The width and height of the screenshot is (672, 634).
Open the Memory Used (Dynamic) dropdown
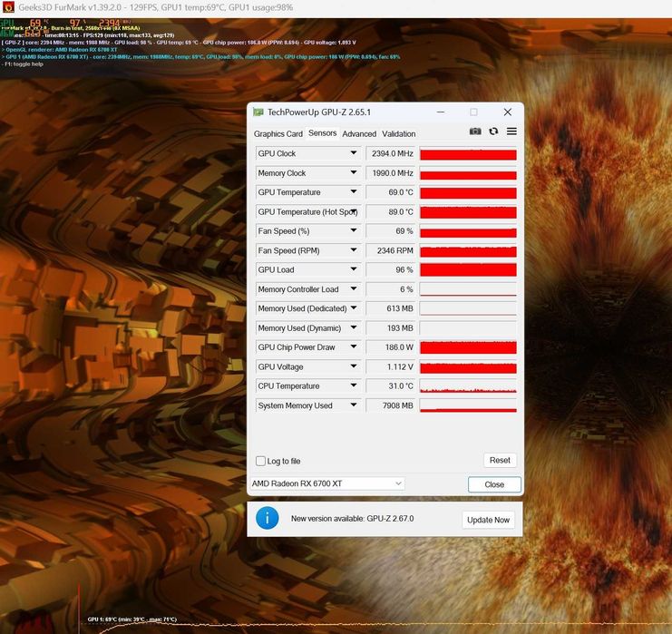(x=354, y=328)
